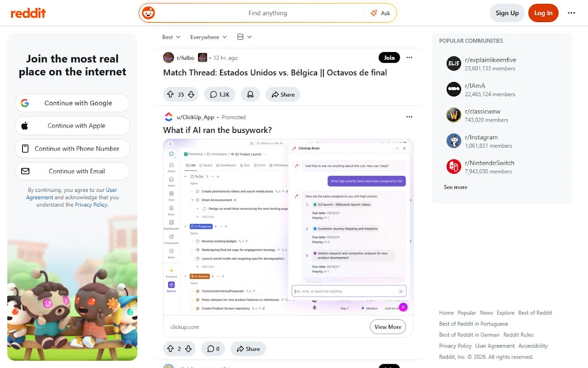588x368 pixels.
Task: Open r/Instagram community icon
Action: pyautogui.click(x=454, y=141)
